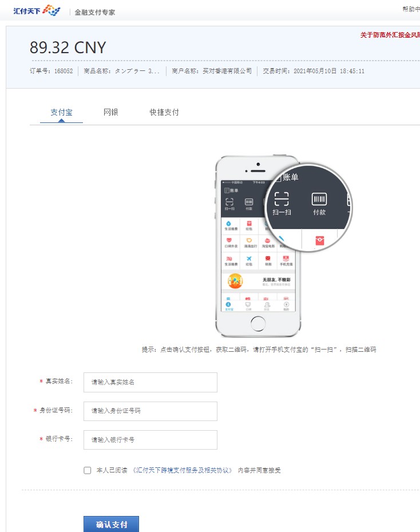Viewport: 420px width, 532px height.
Task: Switch to the 支付宝 tab
Action: pyautogui.click(x=61, y=112)
